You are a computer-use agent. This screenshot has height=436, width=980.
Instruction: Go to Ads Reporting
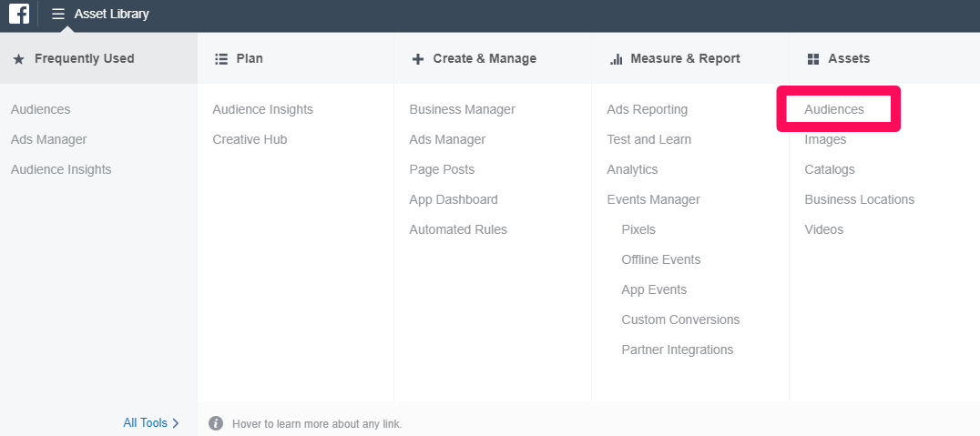tap(647, 109)
